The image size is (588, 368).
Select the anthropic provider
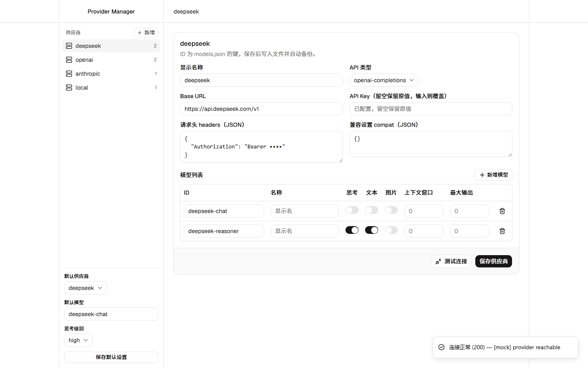tap(111, 74)
